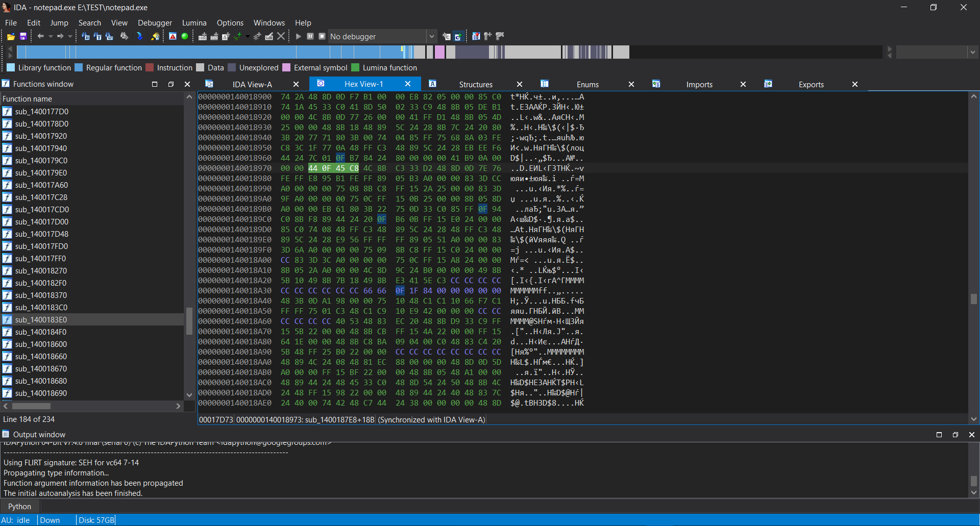Image resolution: width=980 pixels, height=526 pixels.
Task: Switch to the Enums tab
Action: point(587,84)
